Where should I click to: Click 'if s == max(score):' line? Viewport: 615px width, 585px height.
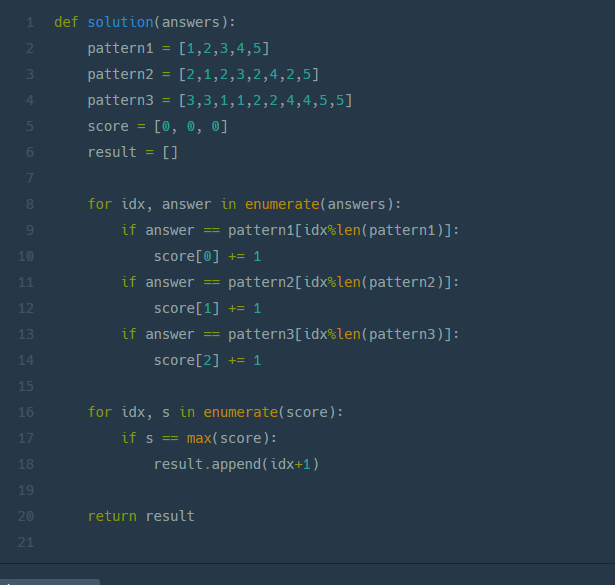pos(199,438)
